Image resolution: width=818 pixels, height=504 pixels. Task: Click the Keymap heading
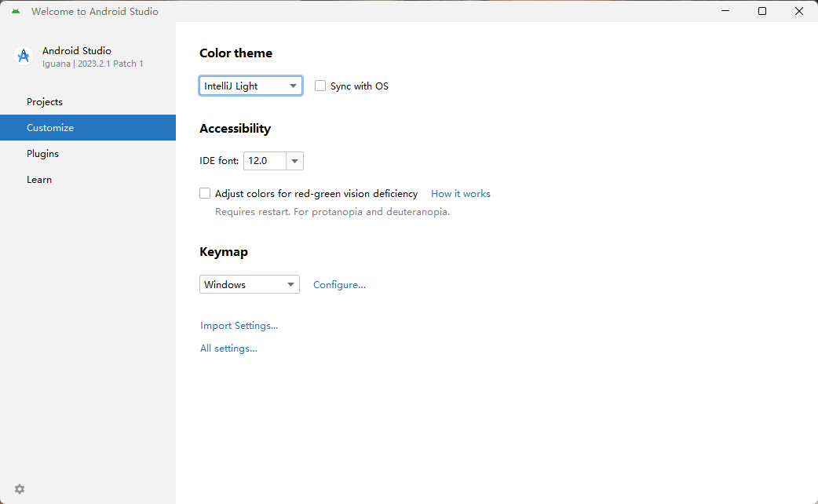(223, 252)
